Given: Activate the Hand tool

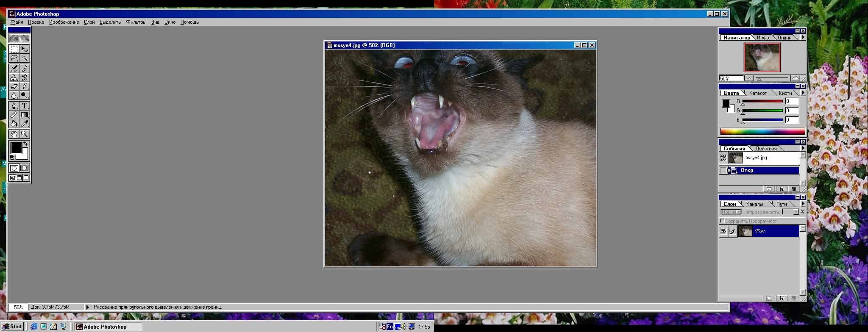Looking at the screenshot, I should pyautogui.click(x=14, y=134).
